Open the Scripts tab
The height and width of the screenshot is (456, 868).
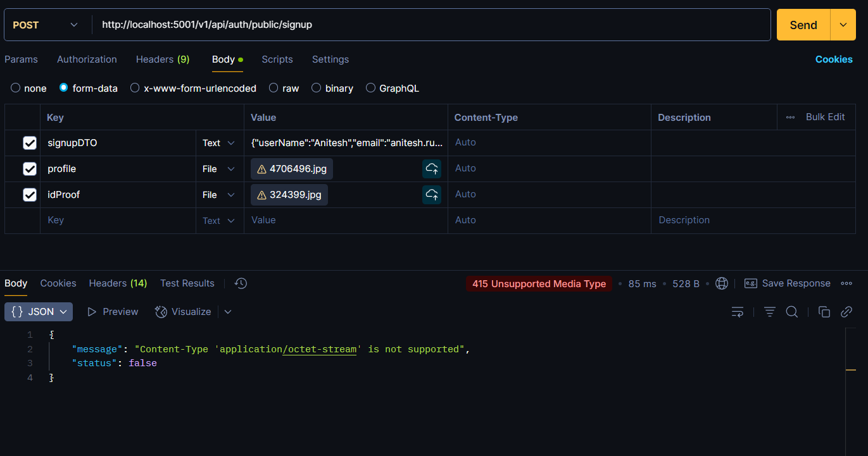277,59
